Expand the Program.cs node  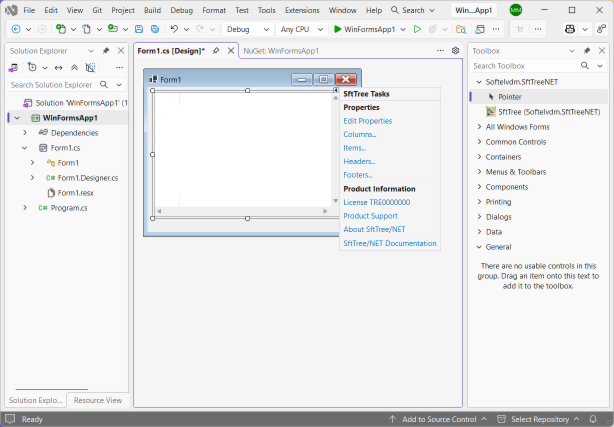(x=25, y=208)
